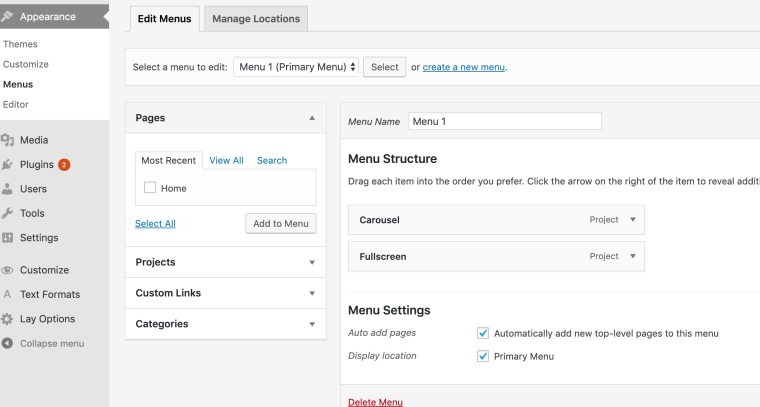This screenshot has width=760, height=407.
Task: Click the Customize eye icon
Action: tap(8, 270)
